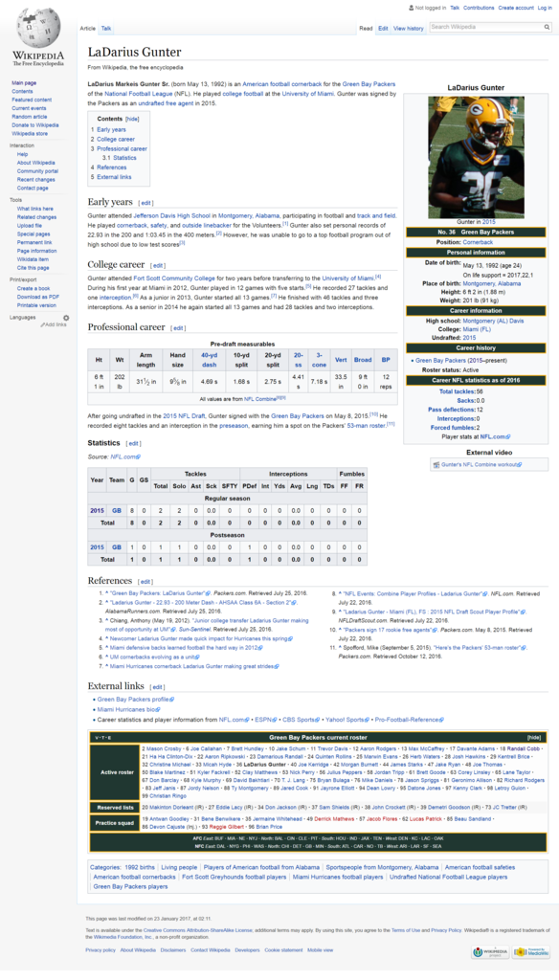Viewport: 559px width, 980px height.
Task: Click the Powered by MediaWiki badge
Action: click(x=531, y=952)
